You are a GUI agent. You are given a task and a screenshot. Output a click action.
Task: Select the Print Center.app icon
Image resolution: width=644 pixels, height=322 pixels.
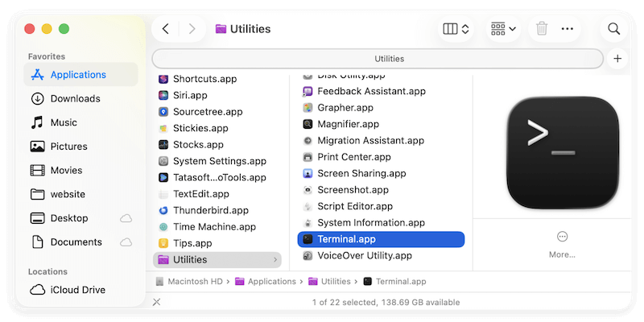pyautogui.click(x=308, y=157)
